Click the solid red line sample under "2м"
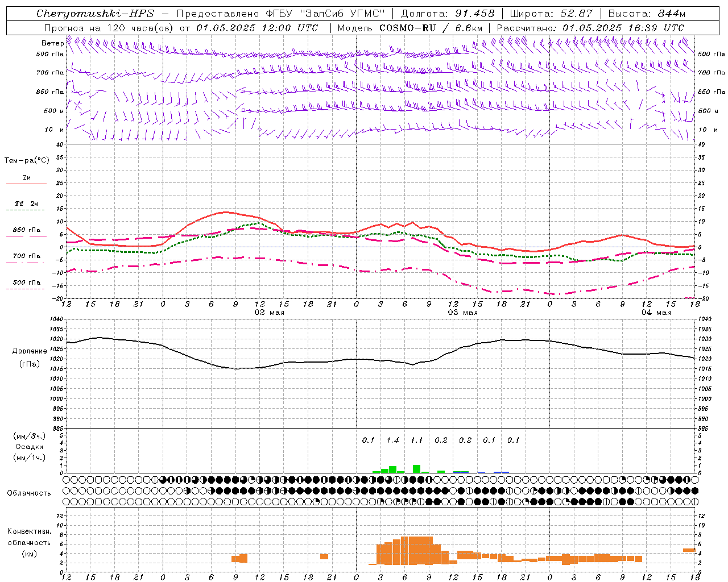Screen dimensions: 728x582 [x=26, y=184]
